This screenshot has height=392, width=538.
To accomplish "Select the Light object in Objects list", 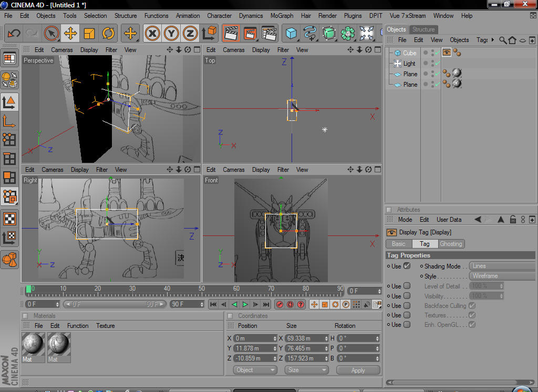I will coord(409,64).
